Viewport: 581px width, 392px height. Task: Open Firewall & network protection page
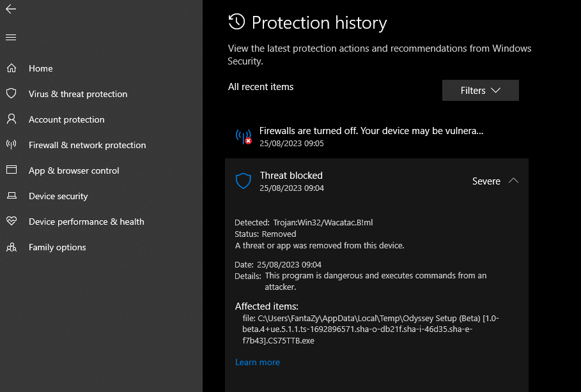pyautogui.click(x=87, y=145)
